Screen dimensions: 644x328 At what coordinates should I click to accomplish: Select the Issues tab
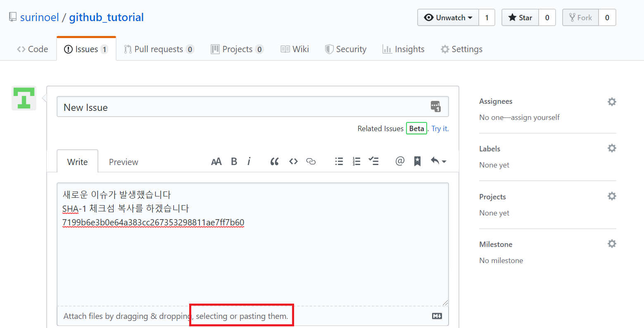[86, 49]
